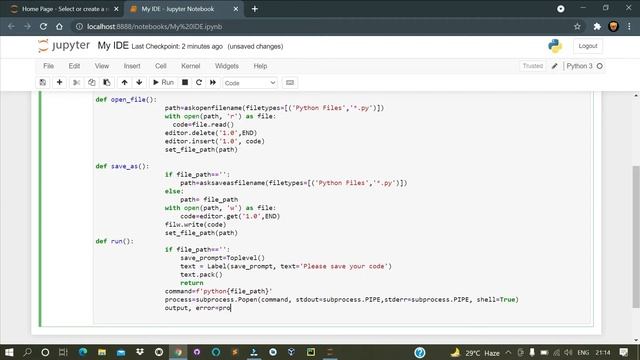The image size is (640, 360).
Task: Copy selected cells icon
Action: coord(91,83)
